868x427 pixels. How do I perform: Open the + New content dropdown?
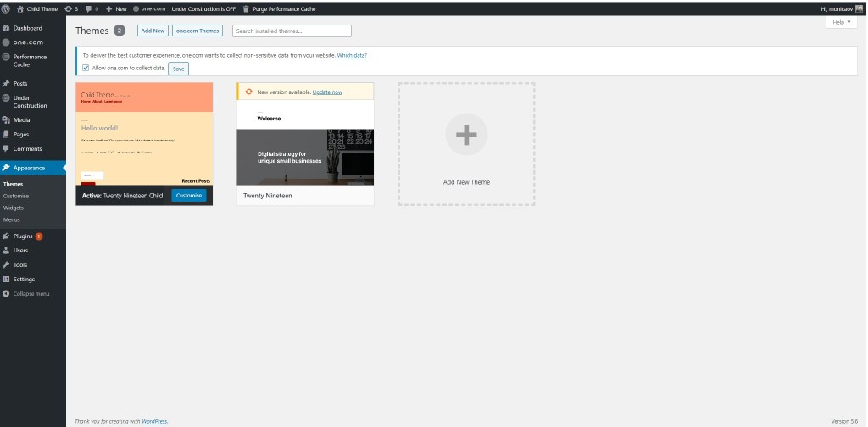(x=116, y=8)
